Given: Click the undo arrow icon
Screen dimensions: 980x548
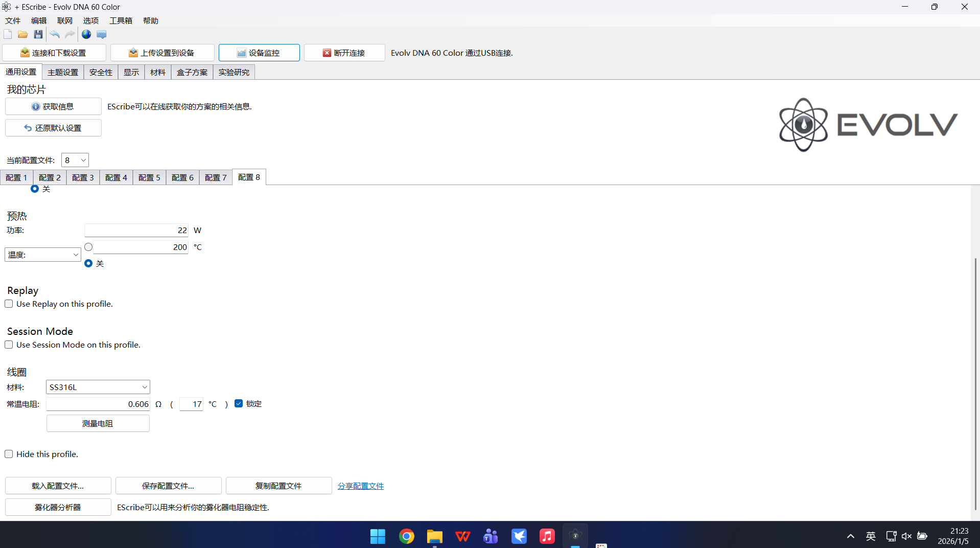Looking at the screenshot, I should click(x=55, y=34).
